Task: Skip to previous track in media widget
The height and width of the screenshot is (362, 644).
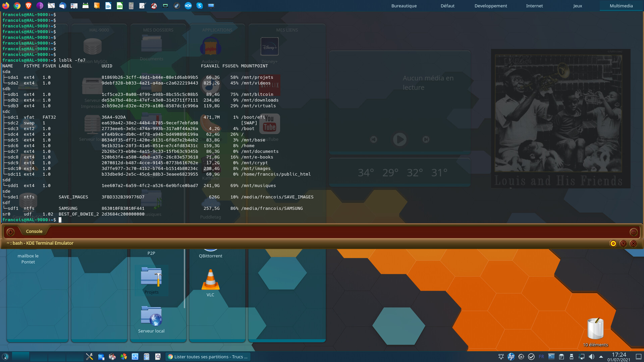Action: (x=373, y=139)
